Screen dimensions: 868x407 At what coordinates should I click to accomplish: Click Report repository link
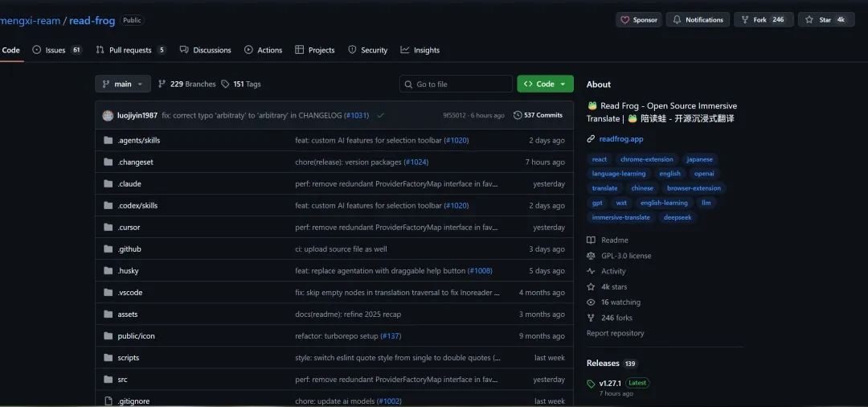click(x=616, y=333)
